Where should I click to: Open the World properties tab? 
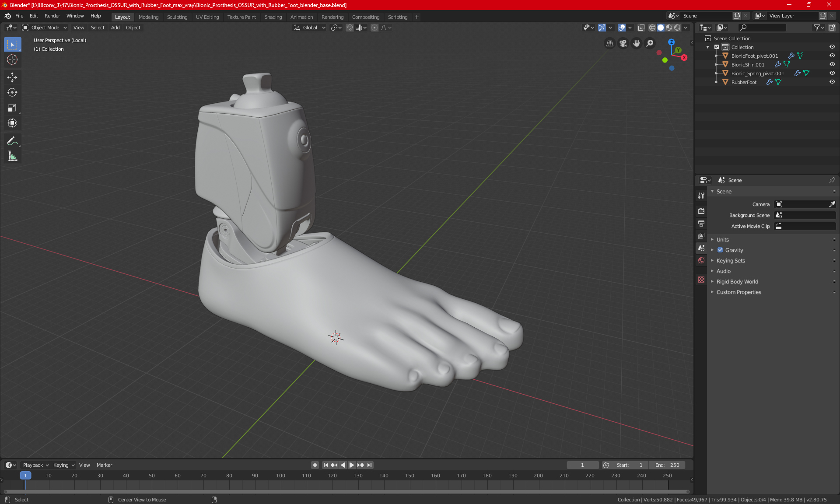click(701, 260)
